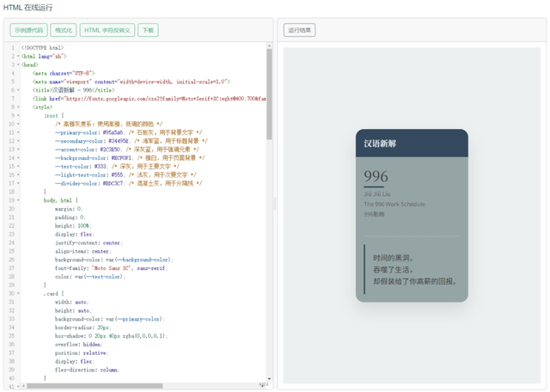
Task: Collapse the head tag fold arrow on line 3
Action: tap(18, 64)
